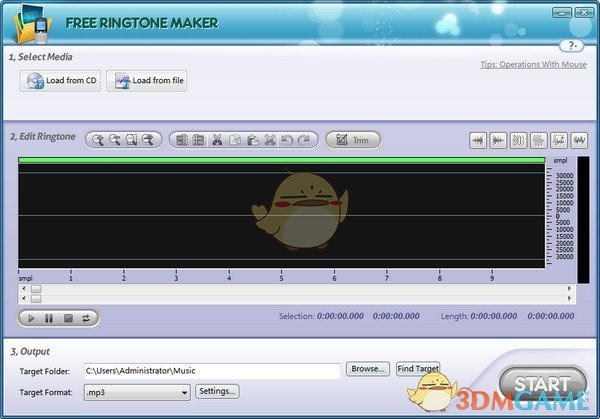
Task: Click the Trim button
Action: tap(353, 140)
